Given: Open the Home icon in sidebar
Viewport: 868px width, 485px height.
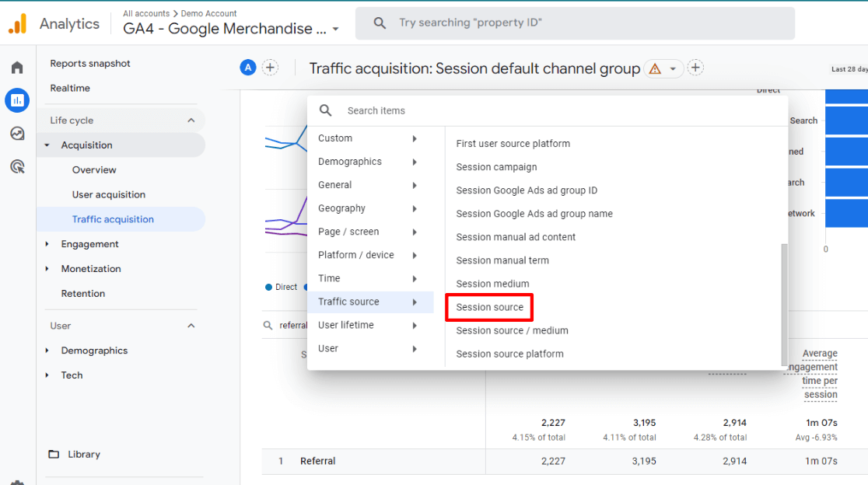Looking at the screenshot, I should (x=17, y=68).
